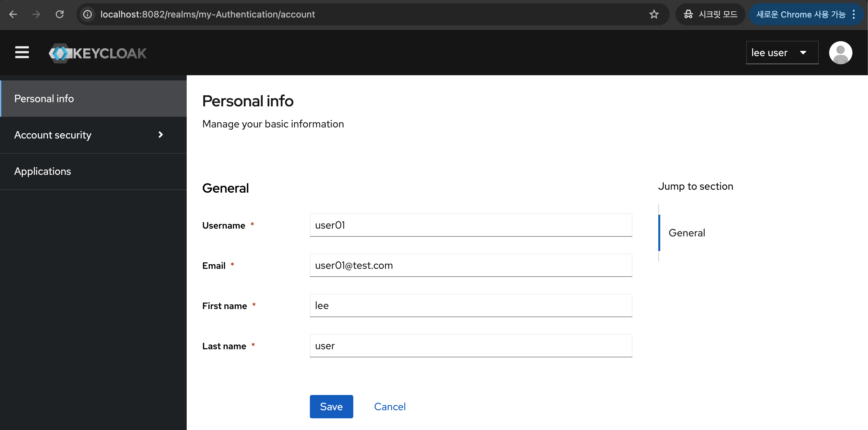Toggle the hamburger sidebar menu icon
Viewport: 868px width, 430px height.
click(22, 53)
